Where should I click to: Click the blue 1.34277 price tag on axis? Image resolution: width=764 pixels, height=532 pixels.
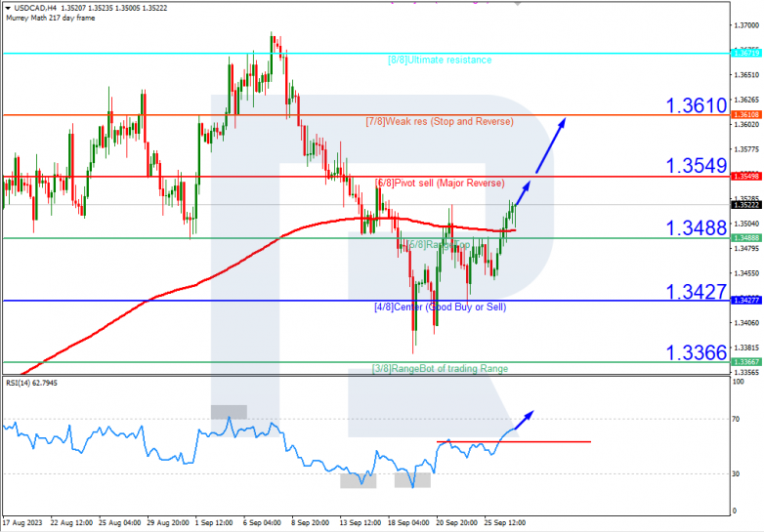746,301
